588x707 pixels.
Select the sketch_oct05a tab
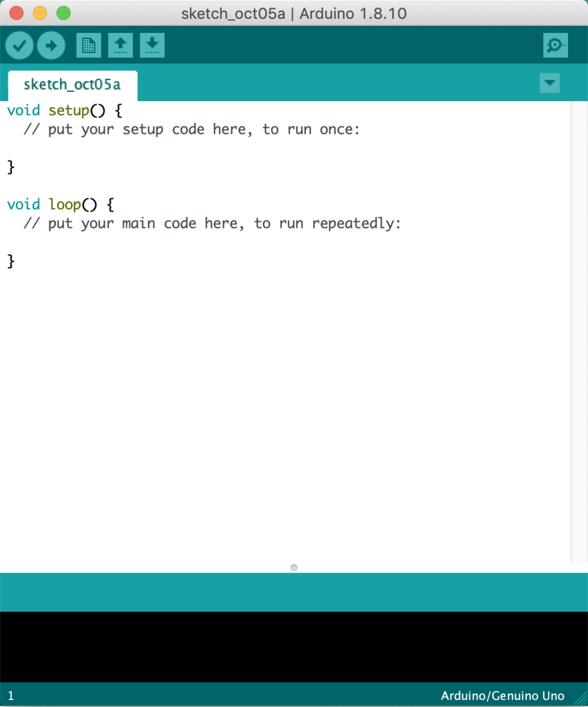(x=72, y=85)
